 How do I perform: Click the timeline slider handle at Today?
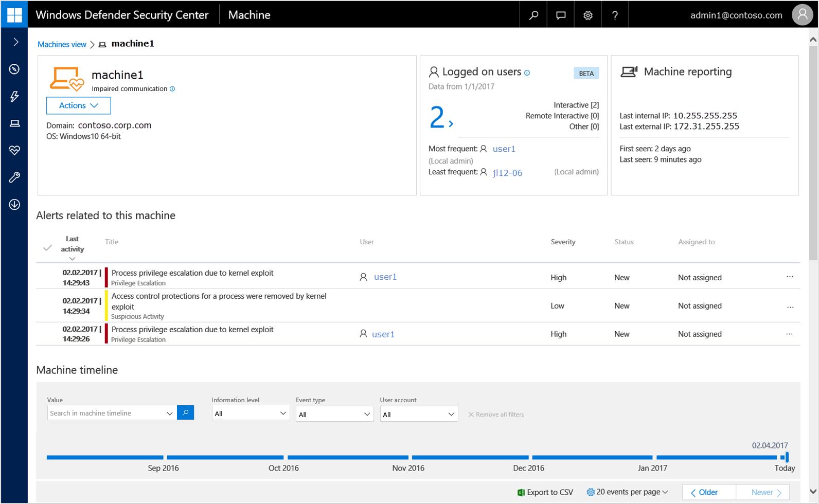[x=787, y=457]
